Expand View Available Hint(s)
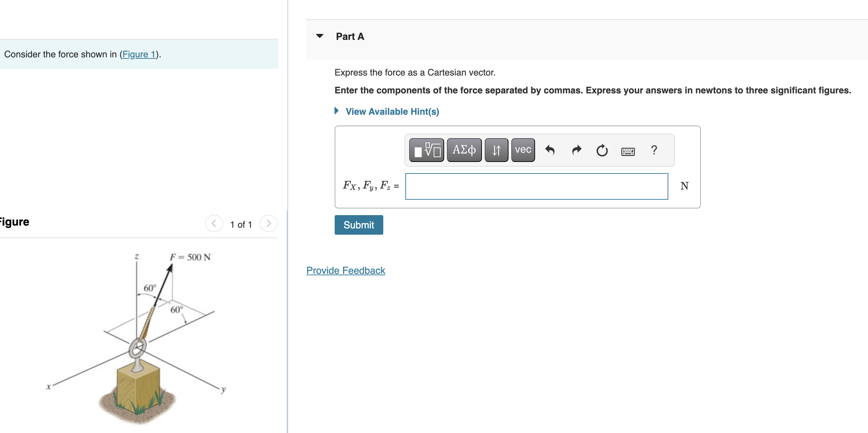 click(392, 112)
